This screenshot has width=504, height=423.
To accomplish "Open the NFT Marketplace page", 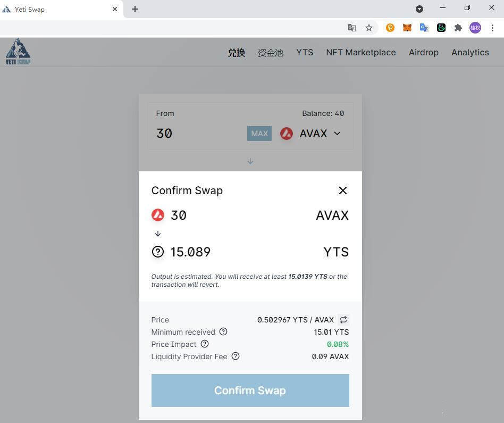I will (x=361, y=53).
